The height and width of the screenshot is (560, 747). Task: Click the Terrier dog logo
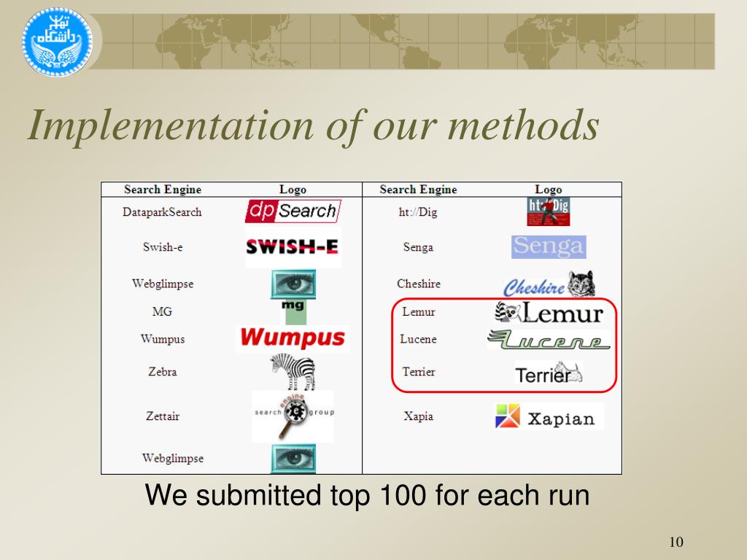[549, 373]
